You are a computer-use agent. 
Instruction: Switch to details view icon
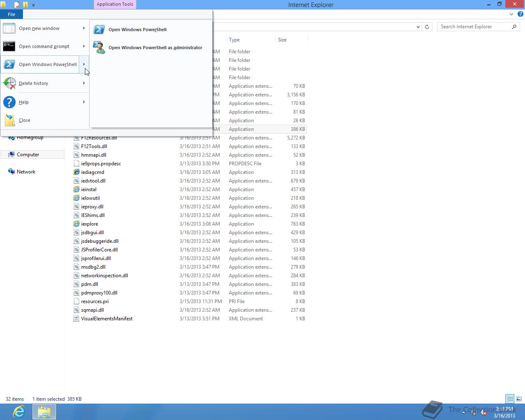(x=510, y=399)
